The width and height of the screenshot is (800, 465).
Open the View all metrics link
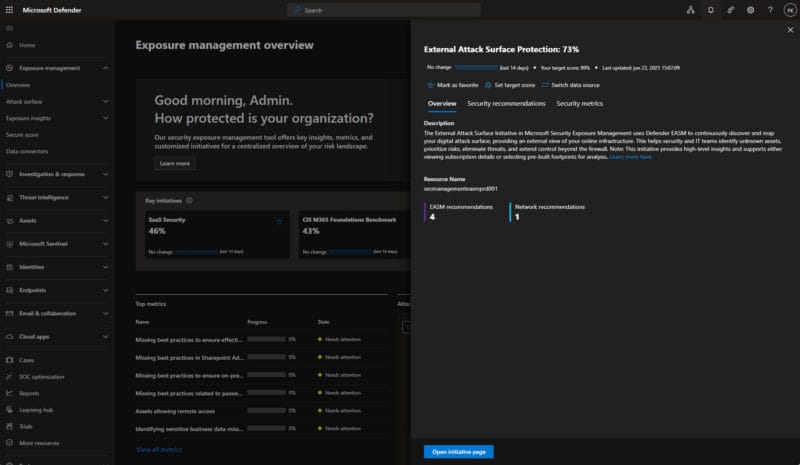pyautogui.click(x=159, y=450)
